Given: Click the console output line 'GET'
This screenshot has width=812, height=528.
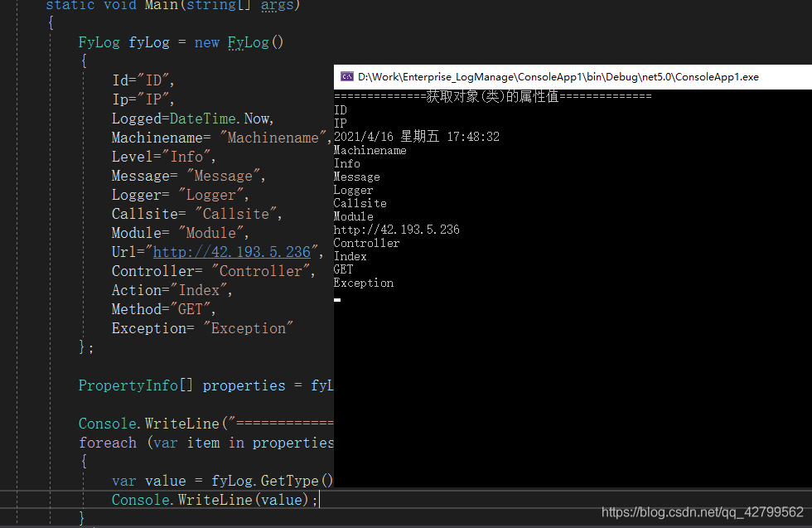Looking at the screenshot, I should coord(344,269).
